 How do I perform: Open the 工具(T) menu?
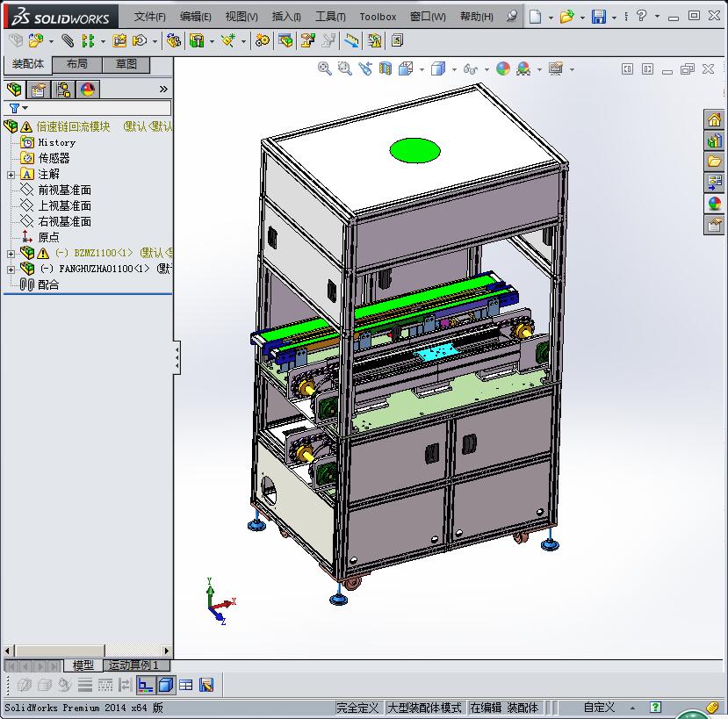(x=330, y=17)
